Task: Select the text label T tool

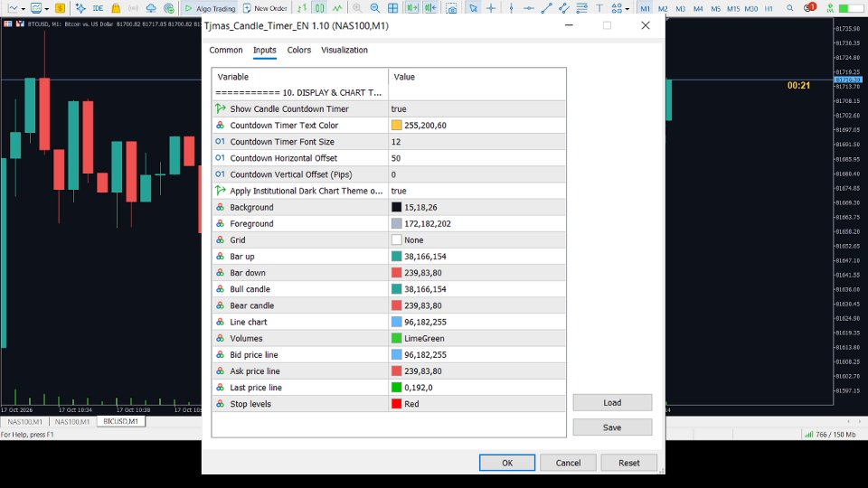Action: click(599, 8)
